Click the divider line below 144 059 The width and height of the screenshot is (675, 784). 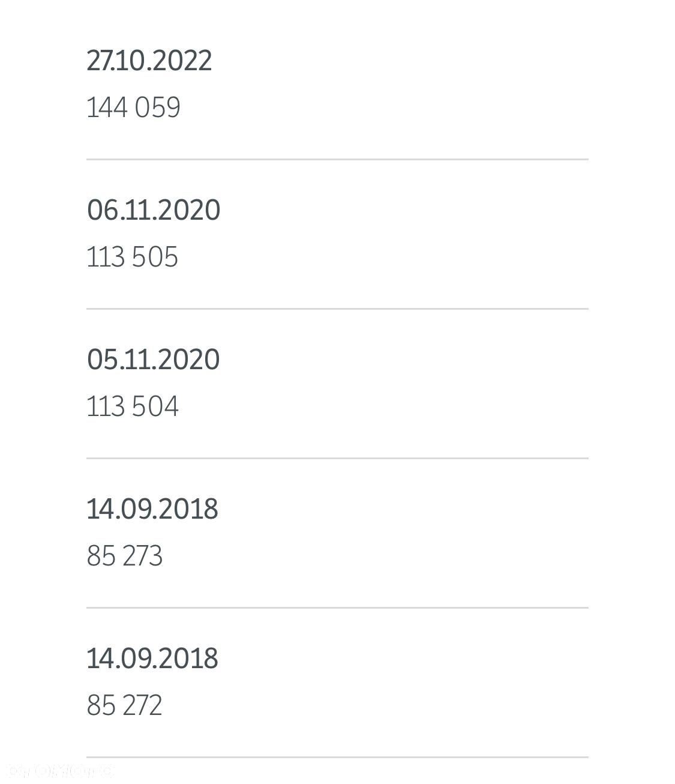point(337,160)
